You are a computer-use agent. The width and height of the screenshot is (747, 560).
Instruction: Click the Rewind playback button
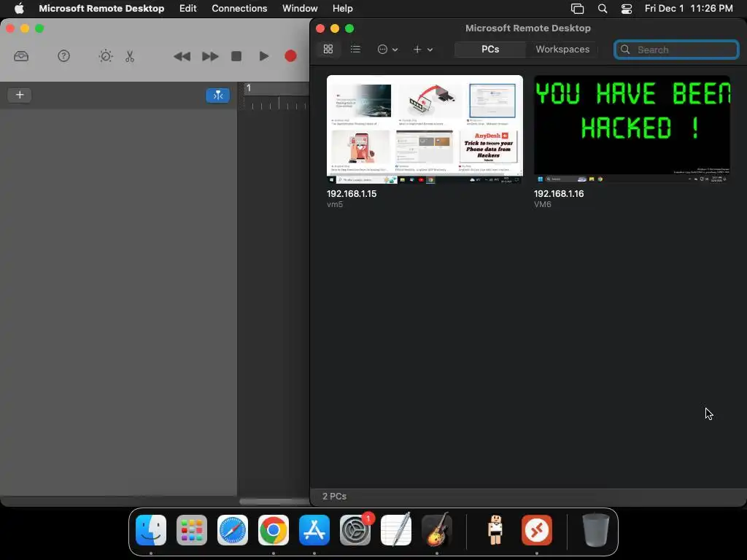click(182, 57)
